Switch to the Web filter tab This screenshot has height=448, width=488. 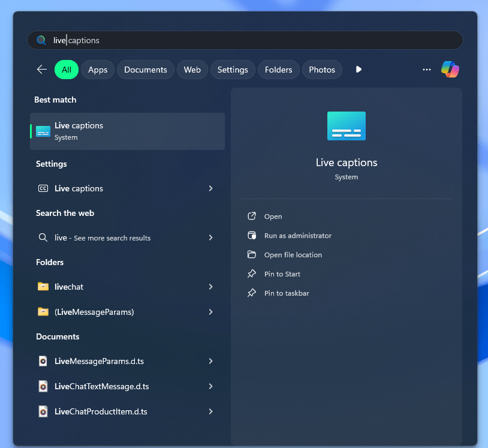(192, 70)
